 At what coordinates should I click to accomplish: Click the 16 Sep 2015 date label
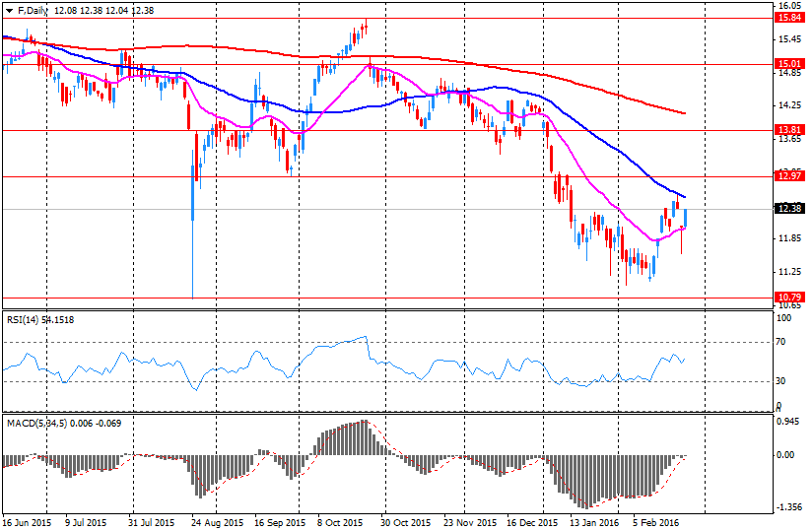280,523
